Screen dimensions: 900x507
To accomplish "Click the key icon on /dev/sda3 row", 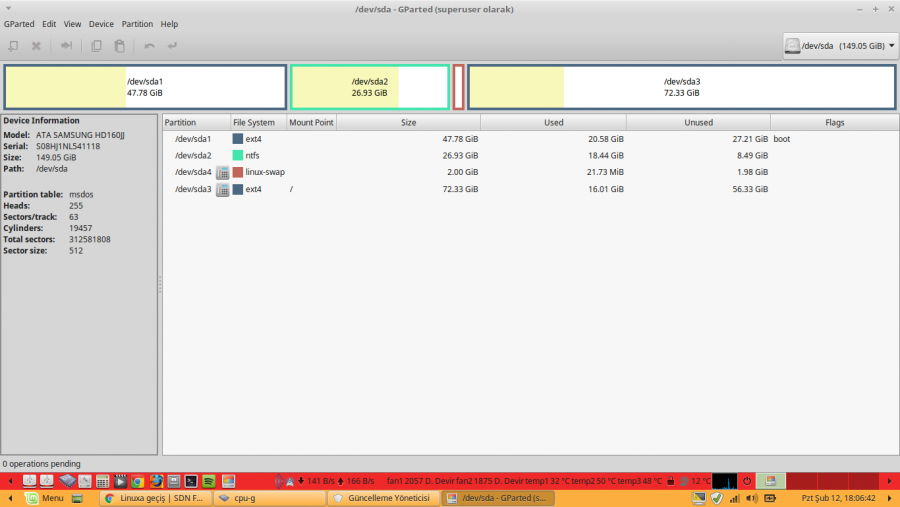I will (223, 189).
